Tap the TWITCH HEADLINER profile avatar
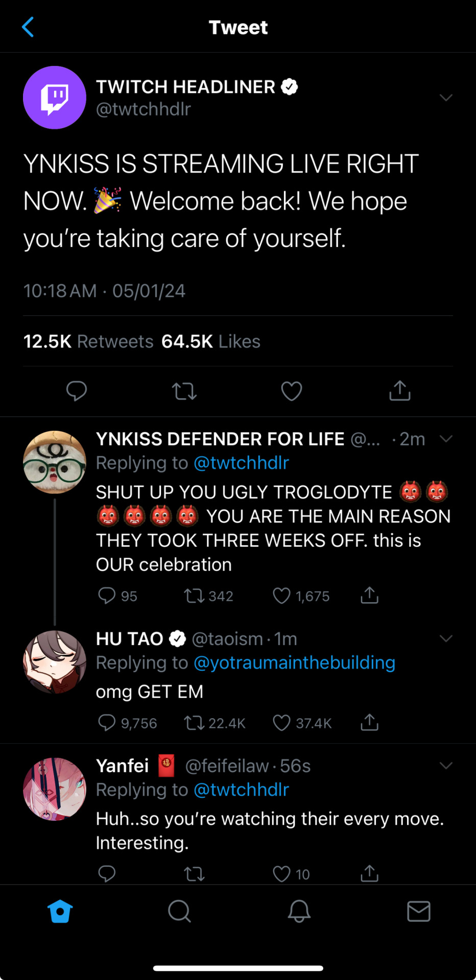This screenshot has width=476, height=980. coord(55,97)
